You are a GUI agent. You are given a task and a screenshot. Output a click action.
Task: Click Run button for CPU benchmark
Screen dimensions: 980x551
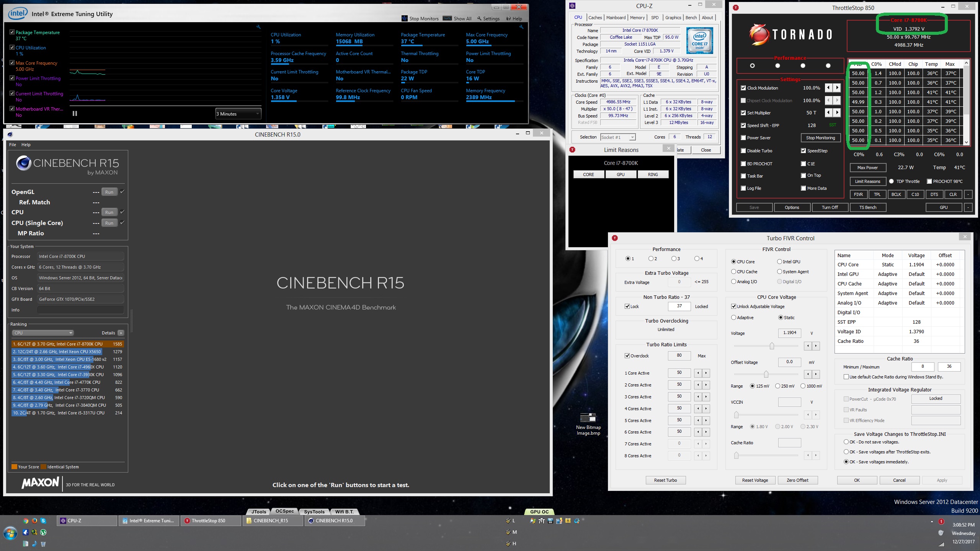pos(109,212)
